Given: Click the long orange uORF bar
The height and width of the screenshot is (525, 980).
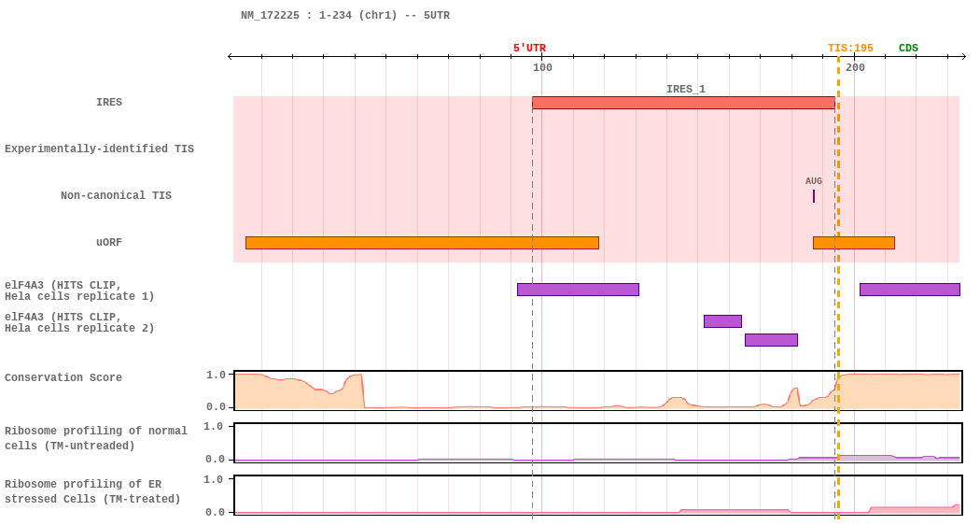Looking at the screenshot, I should click(422, 243).
